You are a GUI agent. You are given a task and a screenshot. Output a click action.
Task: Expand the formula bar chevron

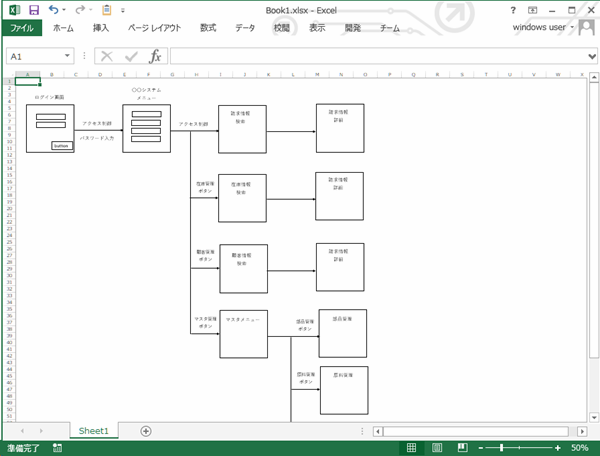[592, 57]
